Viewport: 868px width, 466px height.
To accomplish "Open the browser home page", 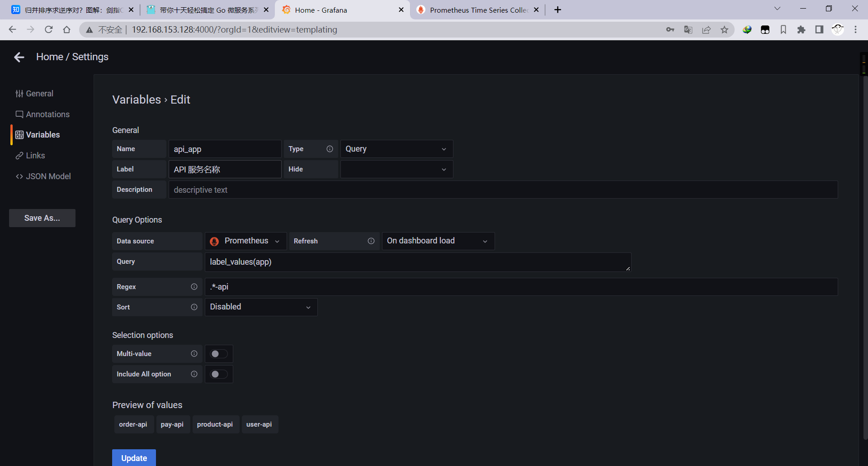I will point(67,29).
